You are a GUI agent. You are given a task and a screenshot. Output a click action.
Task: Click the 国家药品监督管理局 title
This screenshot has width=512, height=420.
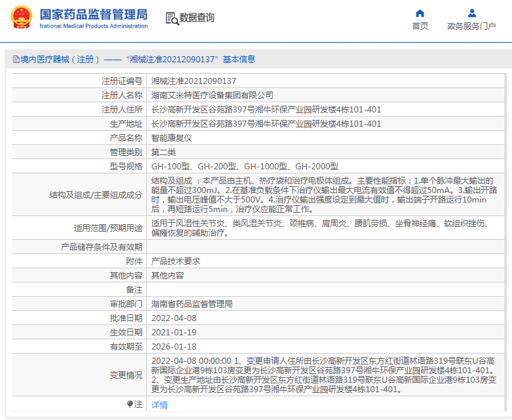coord(93,15)
